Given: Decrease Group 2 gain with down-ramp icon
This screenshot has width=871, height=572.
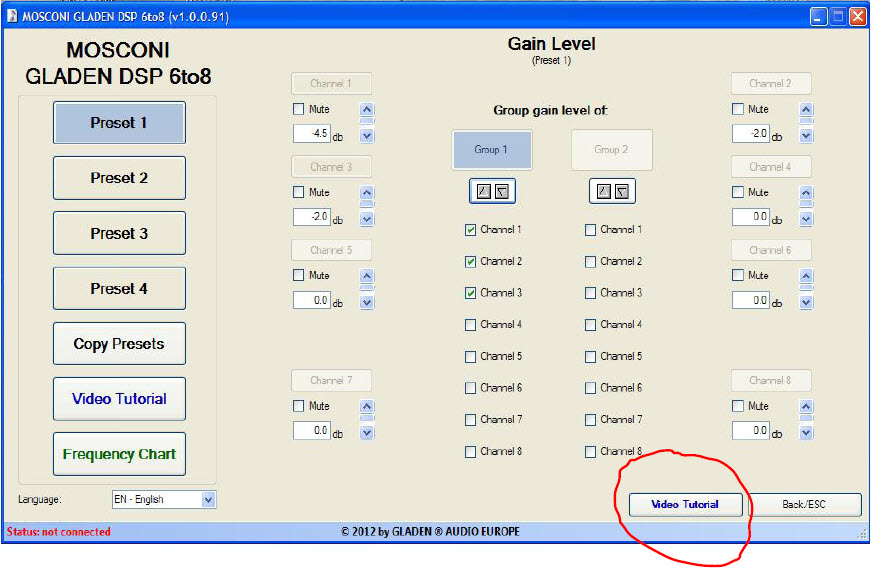Looking at the screenshot, I should point(622,192).
